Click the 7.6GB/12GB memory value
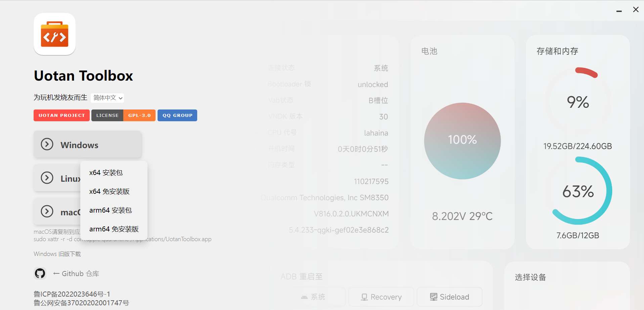Image resolution: width=644 pixels, height=310 pixels. (578, 235)
